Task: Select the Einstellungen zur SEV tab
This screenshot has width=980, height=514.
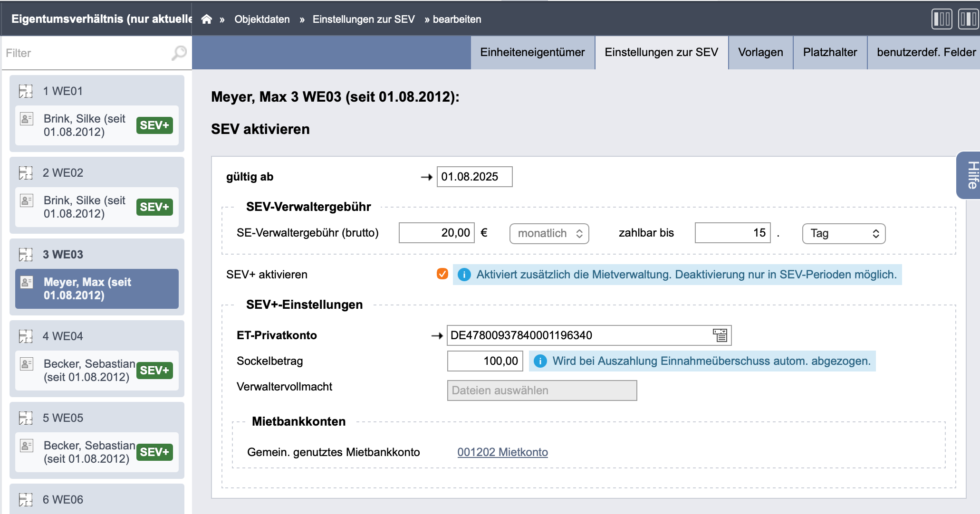Action: coord(661,52)
